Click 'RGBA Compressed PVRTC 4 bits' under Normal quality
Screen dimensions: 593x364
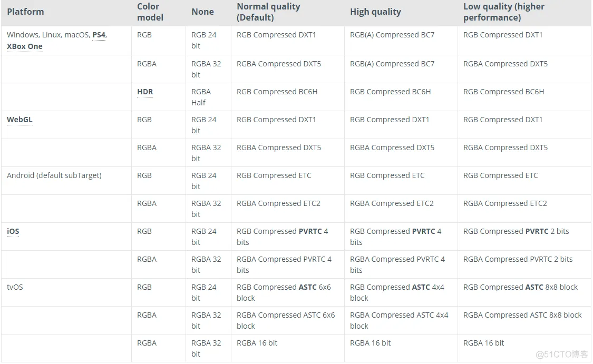[284, 264]
